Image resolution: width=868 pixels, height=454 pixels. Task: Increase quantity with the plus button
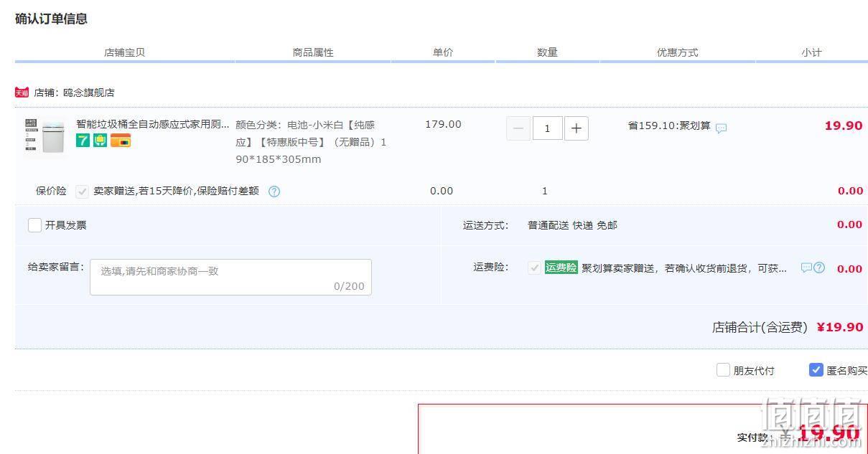(577, 128)
